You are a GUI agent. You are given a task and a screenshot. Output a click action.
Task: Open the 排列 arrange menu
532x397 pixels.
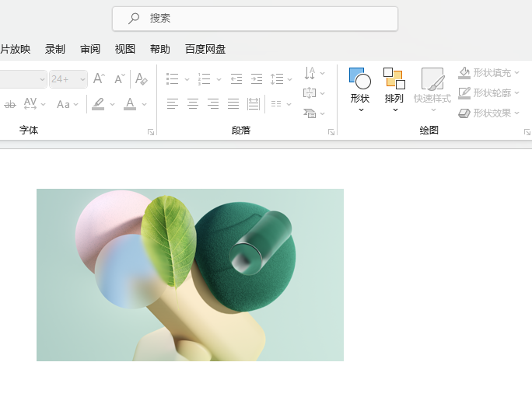click(x=394, y=90)
